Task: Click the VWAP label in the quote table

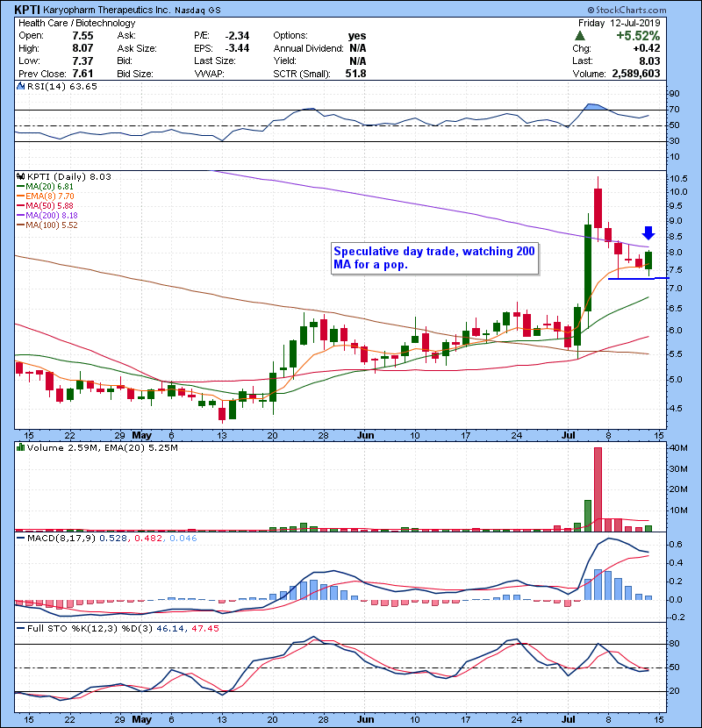Action: [209, 74]
